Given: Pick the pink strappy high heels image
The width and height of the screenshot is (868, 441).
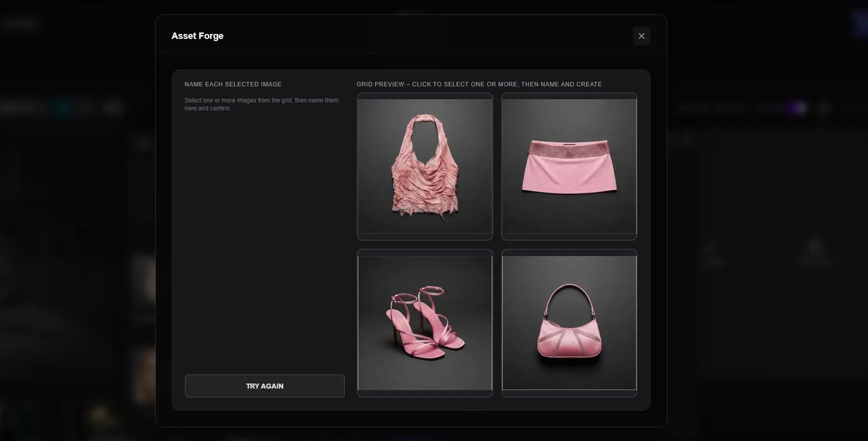Looking at the screenshot, I should click(425, 323).
